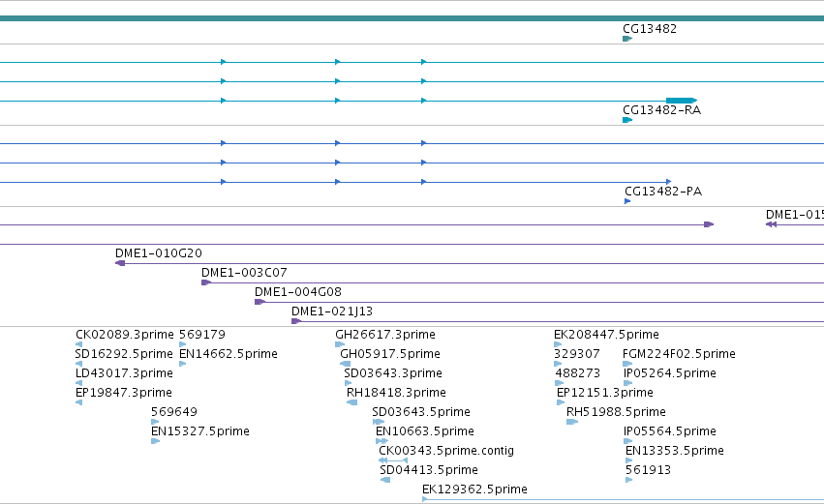Click the FGM224F02.5prime arrow glyph

click(x=627, y=364)
